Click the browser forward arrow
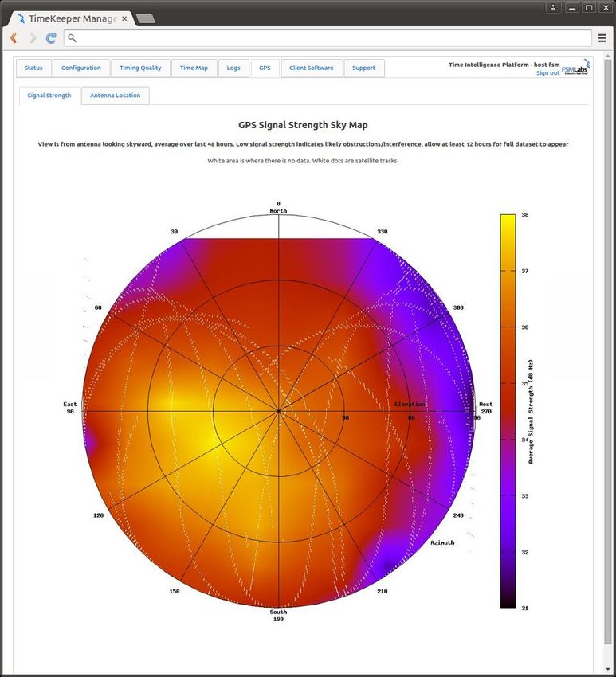 33,38
